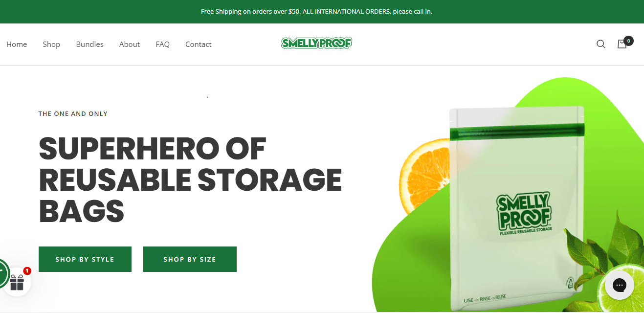Open the Contact menu link
The image size is (644, 313).
tap(199, 45)
